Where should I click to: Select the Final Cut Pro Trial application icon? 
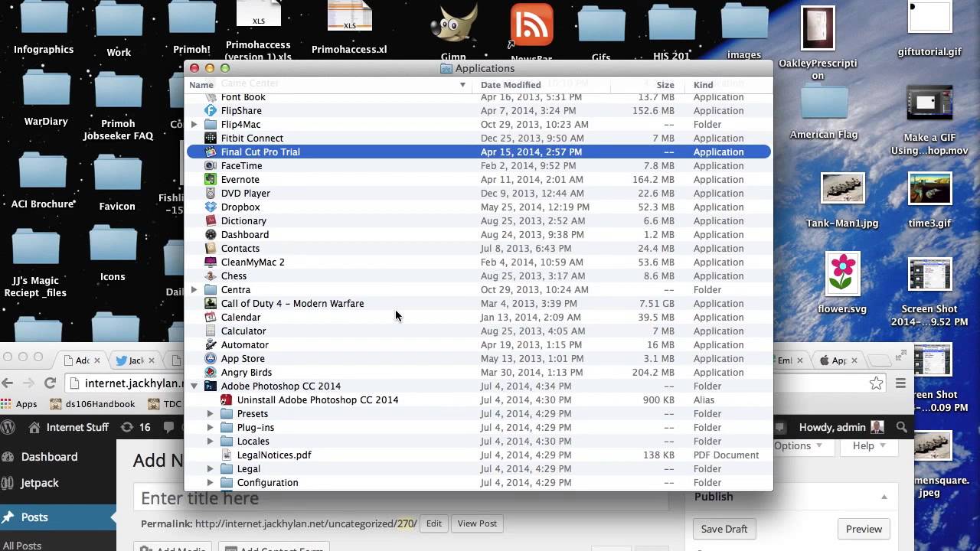click(x=211, y=152)
